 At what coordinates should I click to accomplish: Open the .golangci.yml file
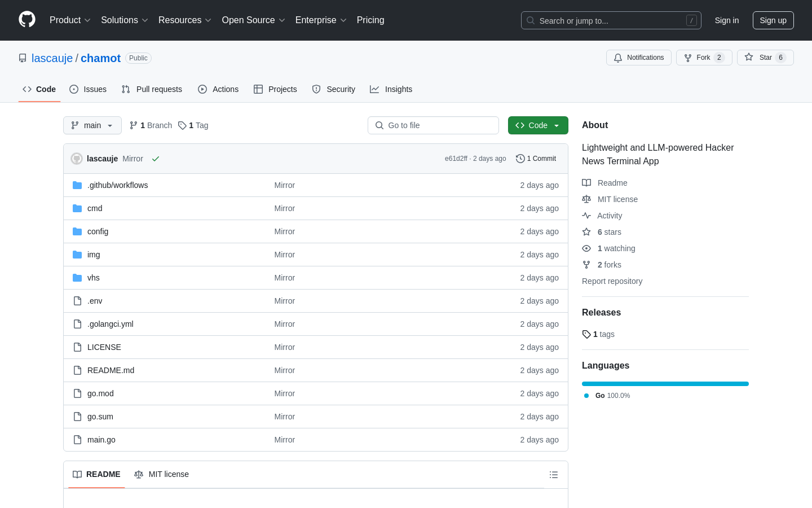click(x=111, y=324)
